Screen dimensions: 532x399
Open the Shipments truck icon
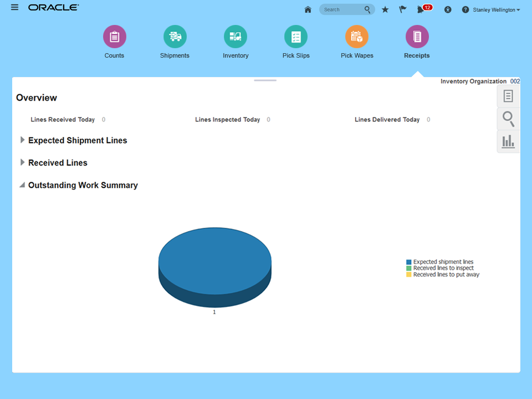tap(175, 37)
